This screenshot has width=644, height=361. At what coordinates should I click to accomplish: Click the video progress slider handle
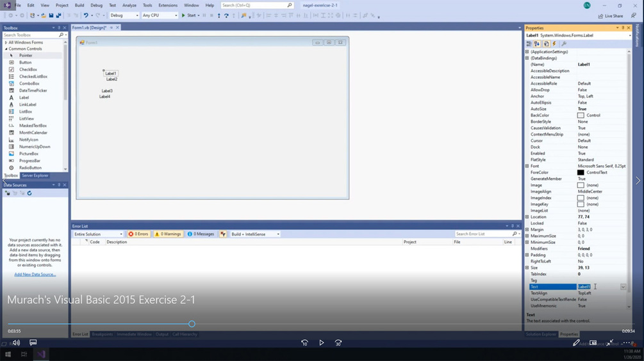192,324
